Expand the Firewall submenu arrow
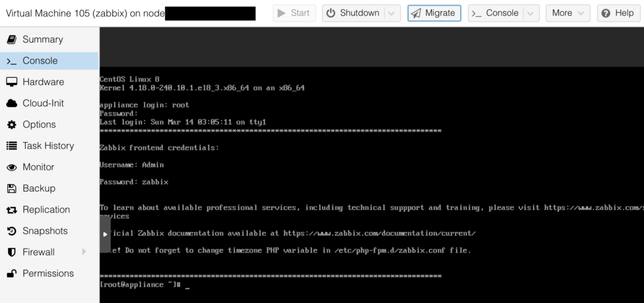644x303 pixels. point(84,252)
